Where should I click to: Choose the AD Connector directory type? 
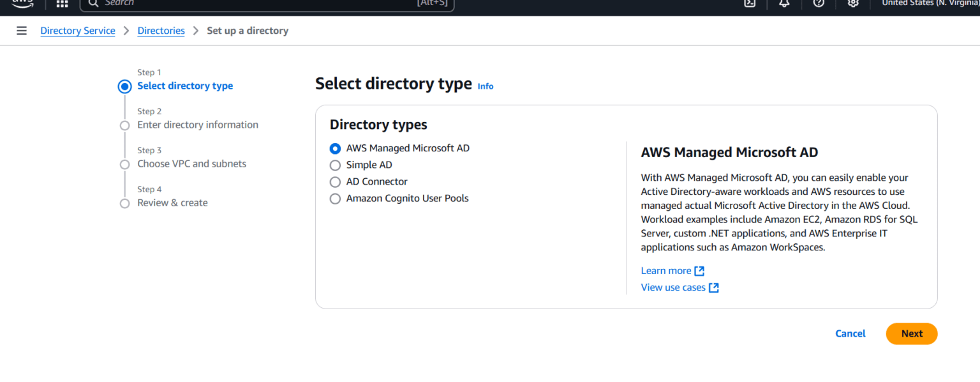point(336,181)
